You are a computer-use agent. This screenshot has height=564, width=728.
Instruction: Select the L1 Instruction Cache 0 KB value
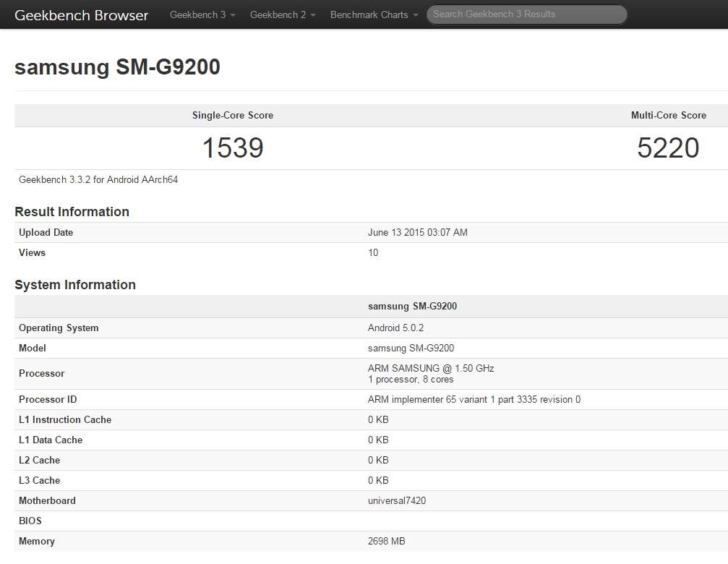[x=378, y=419]
